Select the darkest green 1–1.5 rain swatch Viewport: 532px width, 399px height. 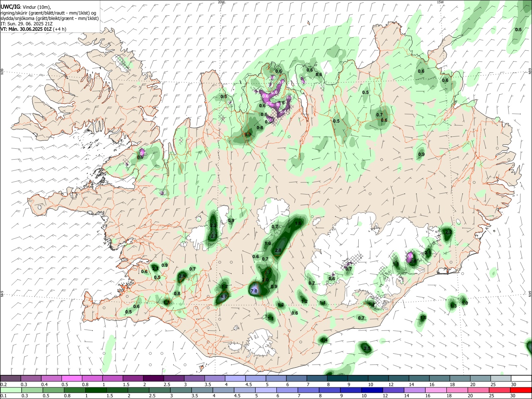95,390
